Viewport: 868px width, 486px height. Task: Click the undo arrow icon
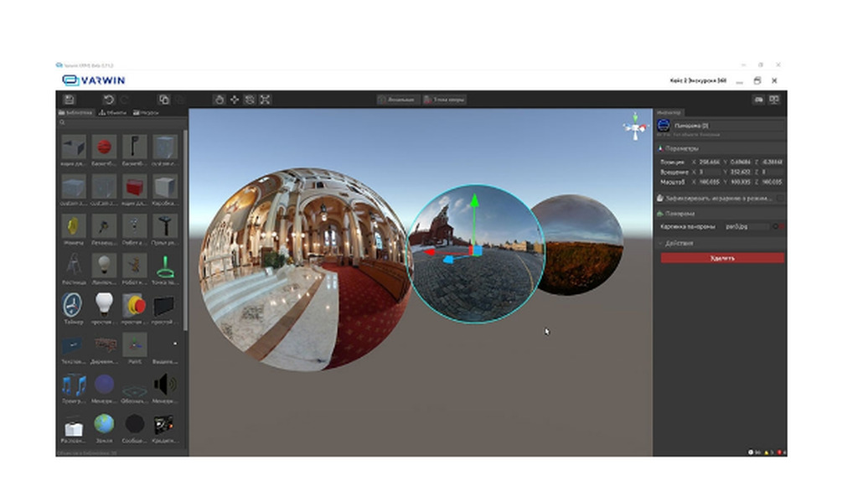click(x=109, y=100)
